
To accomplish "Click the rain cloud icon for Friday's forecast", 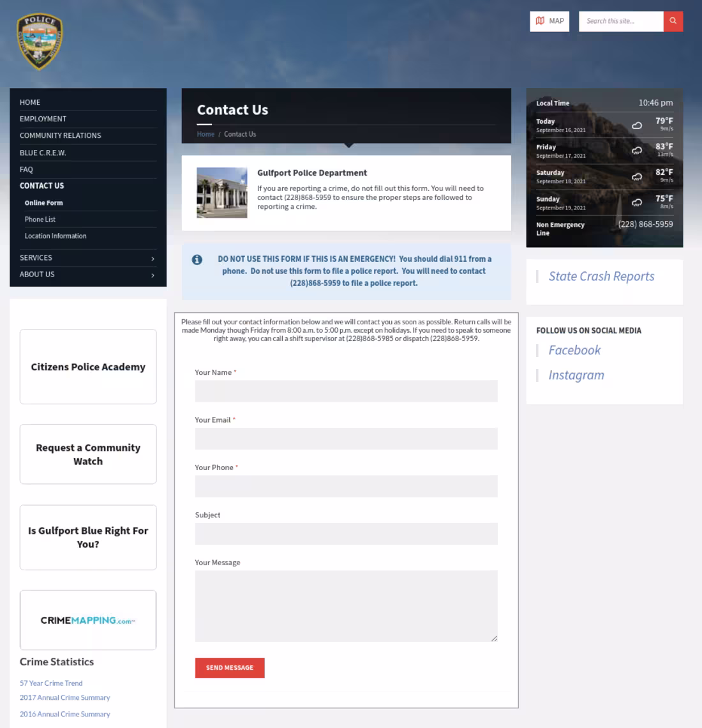I will (636, 151).
